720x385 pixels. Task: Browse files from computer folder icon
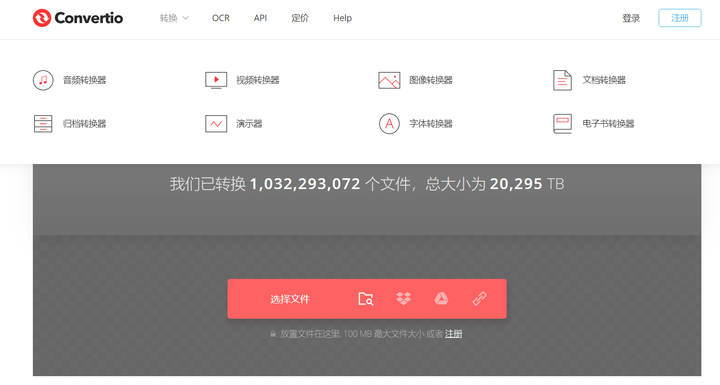tap(366, 299)
